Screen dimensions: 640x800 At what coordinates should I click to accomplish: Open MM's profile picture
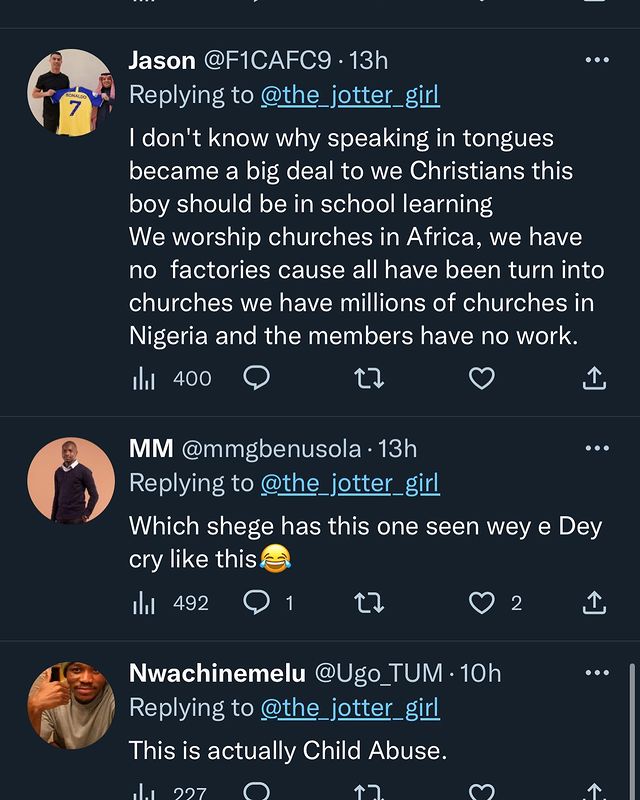click(x=70, y=480)
